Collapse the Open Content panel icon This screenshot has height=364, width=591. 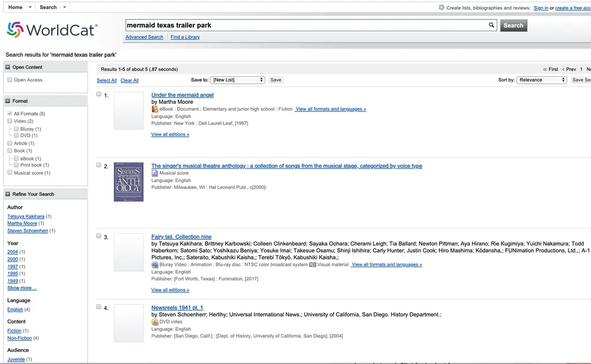point(8,67)
